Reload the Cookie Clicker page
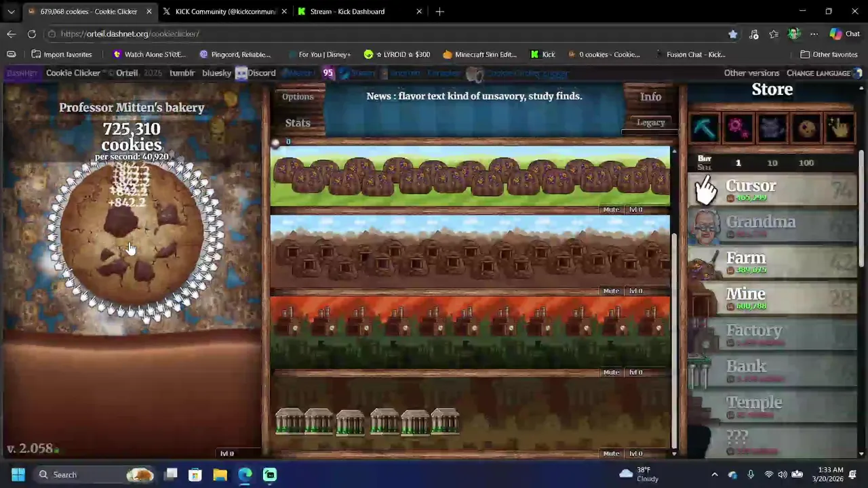The image size is (868, 488). 32,34
